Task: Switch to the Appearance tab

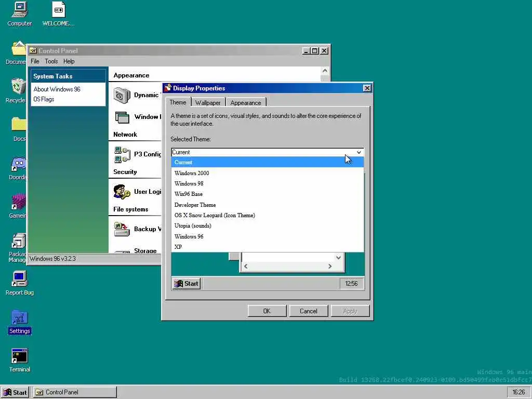Action: [246, 102]
